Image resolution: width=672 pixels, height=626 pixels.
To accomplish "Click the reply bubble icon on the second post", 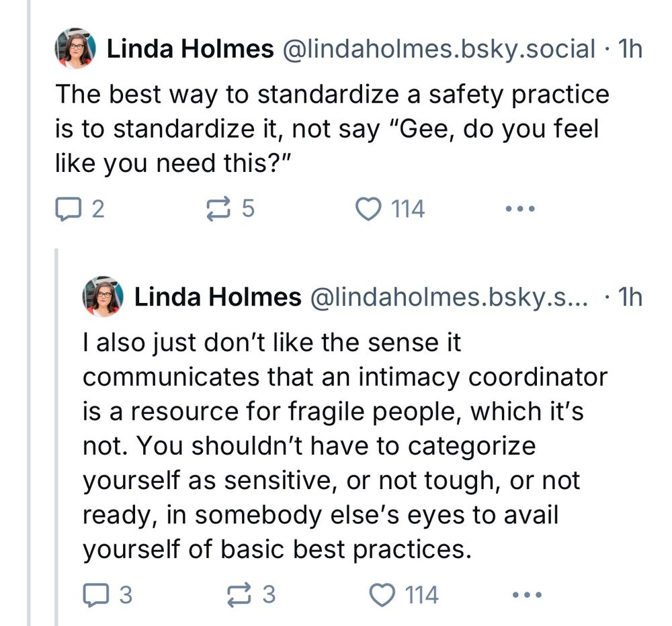I will pyautogui.click(x=95, y=594).
